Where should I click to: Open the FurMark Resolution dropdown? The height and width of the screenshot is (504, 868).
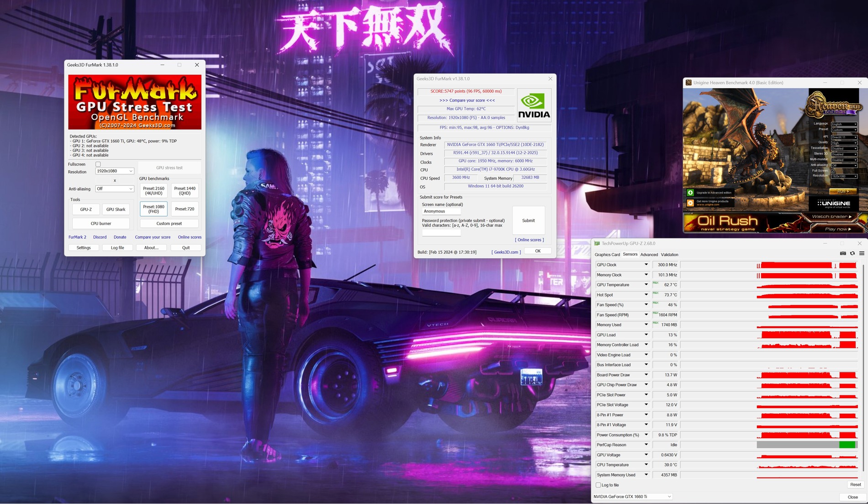pos(114,171)
